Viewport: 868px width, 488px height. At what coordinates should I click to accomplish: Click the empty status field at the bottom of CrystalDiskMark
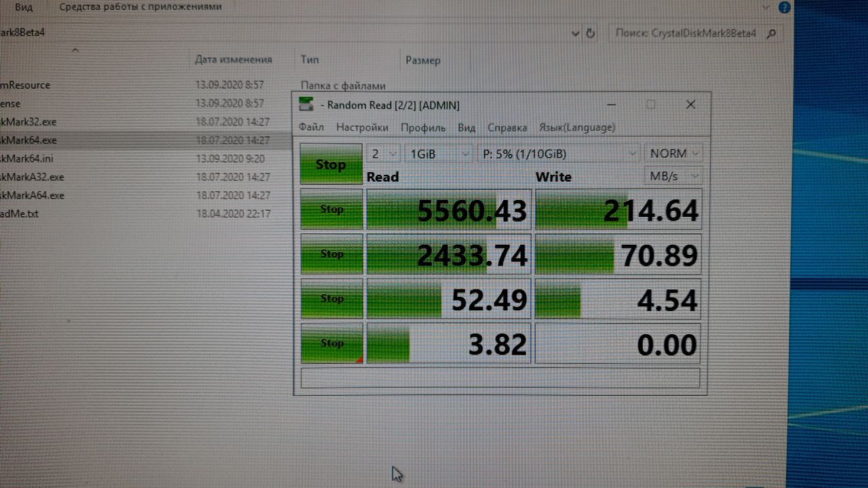pyautogui.click(x=500, y=378)
